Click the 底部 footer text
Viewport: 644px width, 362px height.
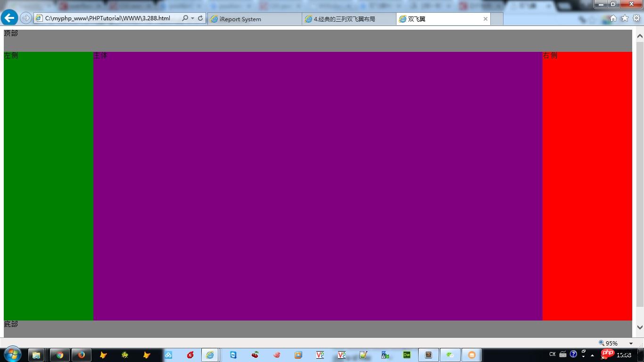pyautogui.click(x=11, y=324)
